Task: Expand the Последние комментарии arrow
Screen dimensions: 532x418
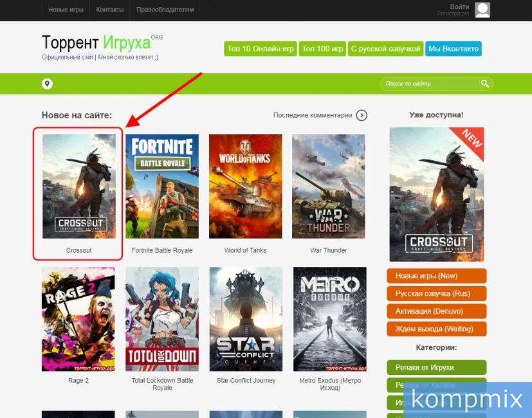Action: click(361, 115)
